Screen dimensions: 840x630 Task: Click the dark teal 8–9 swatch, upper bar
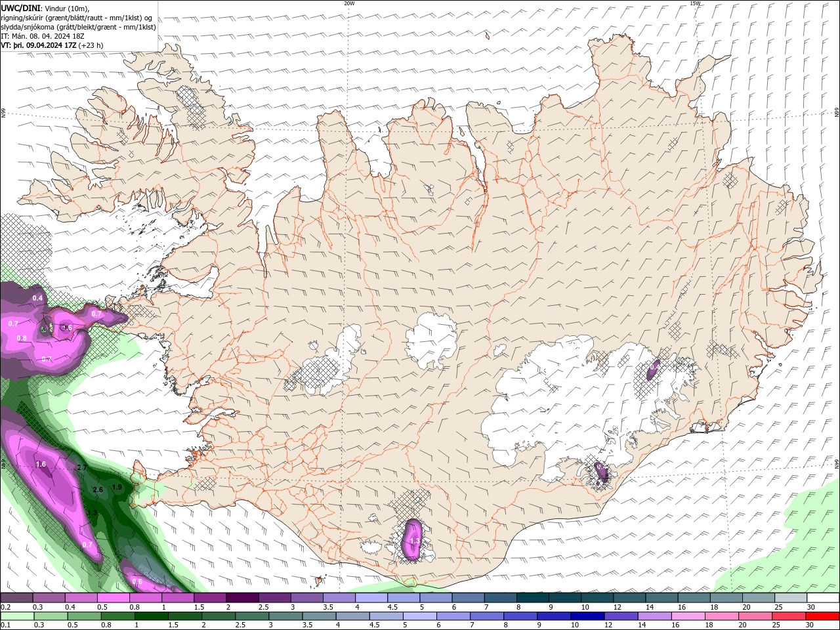tap(534, 598)
